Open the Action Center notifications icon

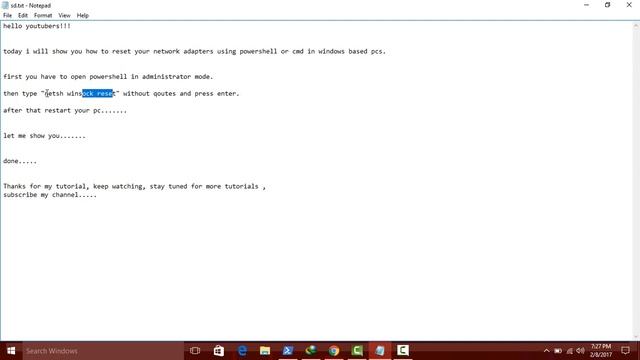point(625,351)
